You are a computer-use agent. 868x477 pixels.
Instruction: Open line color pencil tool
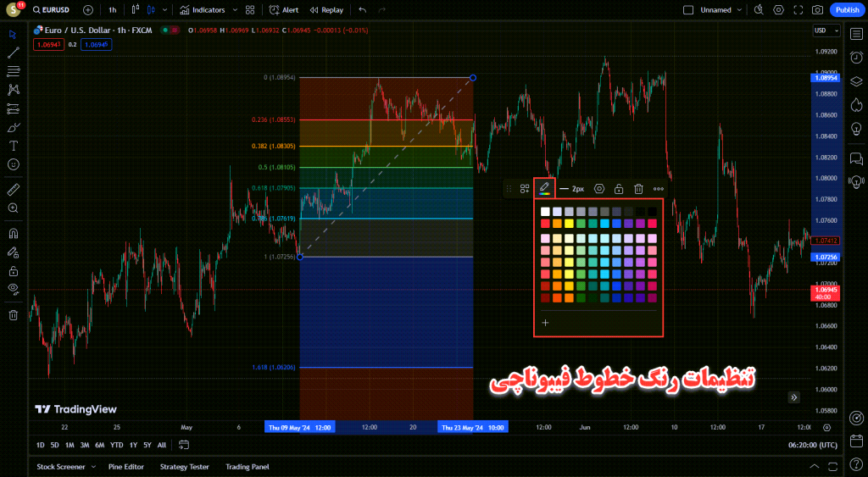[x=544, y=189]
